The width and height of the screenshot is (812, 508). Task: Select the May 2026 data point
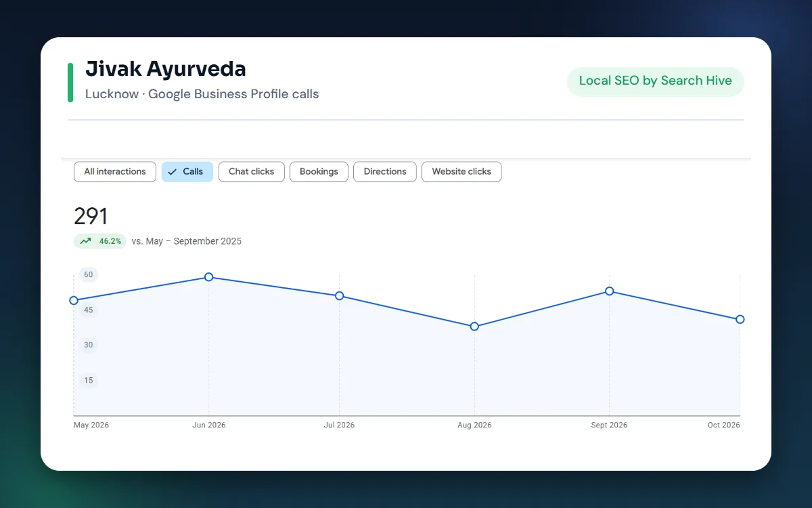pyautogui.click(x=74, y=301)
